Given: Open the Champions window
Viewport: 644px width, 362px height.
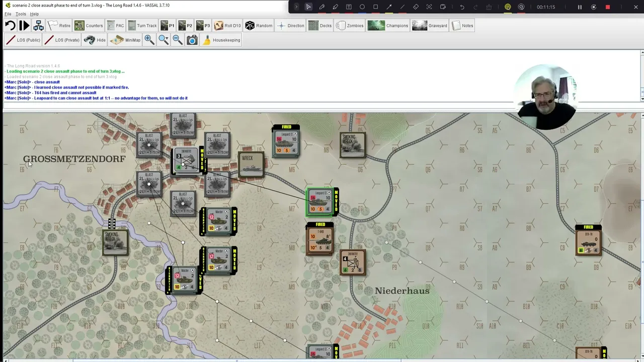Looking at the screenshot, I should (x=388, y=26).
